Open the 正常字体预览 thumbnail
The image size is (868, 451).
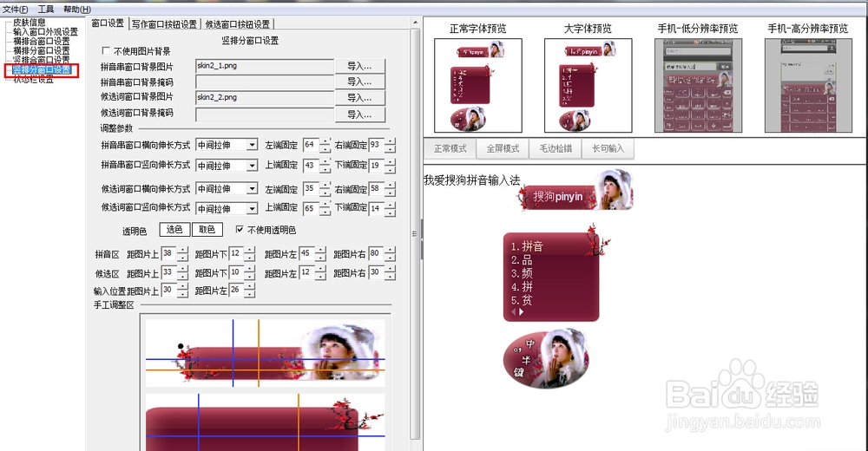478,85
